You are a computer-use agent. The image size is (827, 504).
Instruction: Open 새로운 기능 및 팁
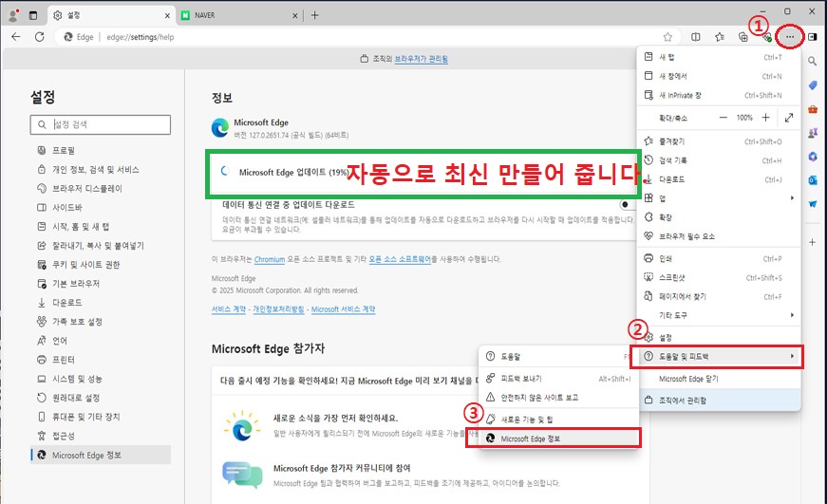point(558,420)
